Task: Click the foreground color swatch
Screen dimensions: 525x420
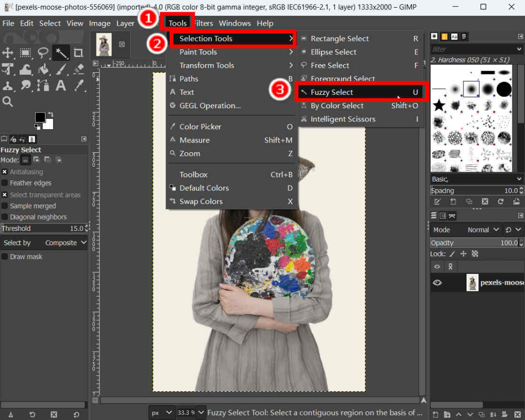Action: tap(40, 117)
